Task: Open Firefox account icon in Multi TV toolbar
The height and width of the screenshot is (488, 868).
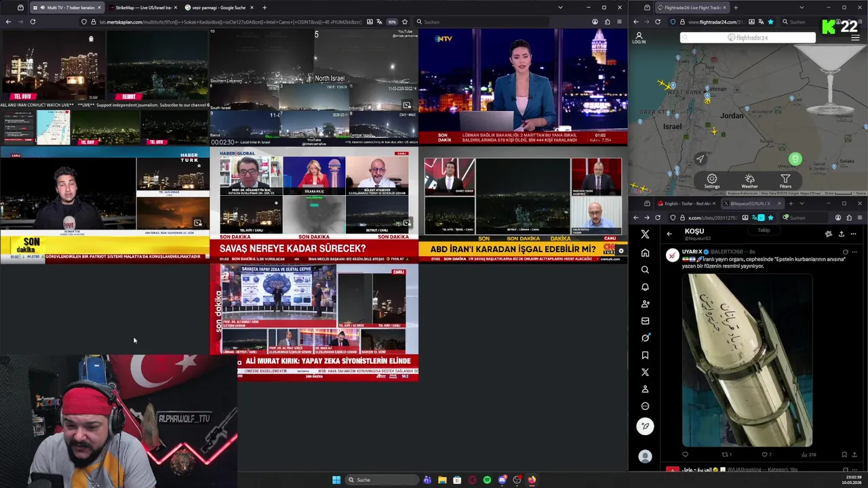Action: click(x=595, y=22)
